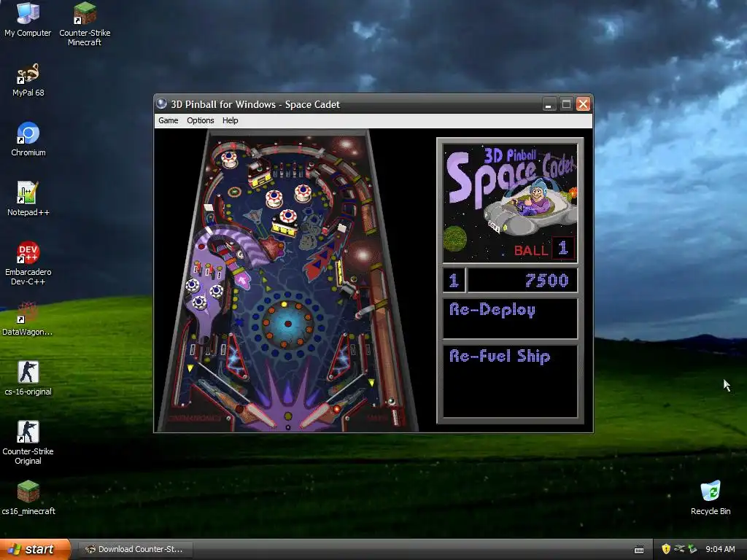The width and height of the screenshot is (747, 560).
Task: Click the 9:04 AM taskbar clock
Action: tap(720, 549)
